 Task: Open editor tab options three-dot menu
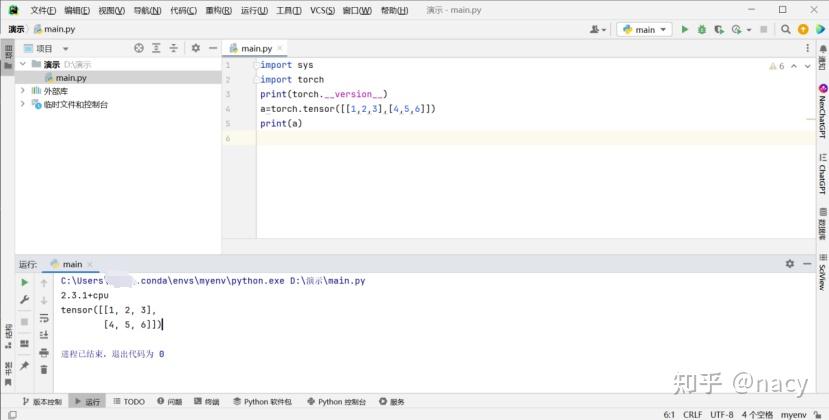(807, 48)
